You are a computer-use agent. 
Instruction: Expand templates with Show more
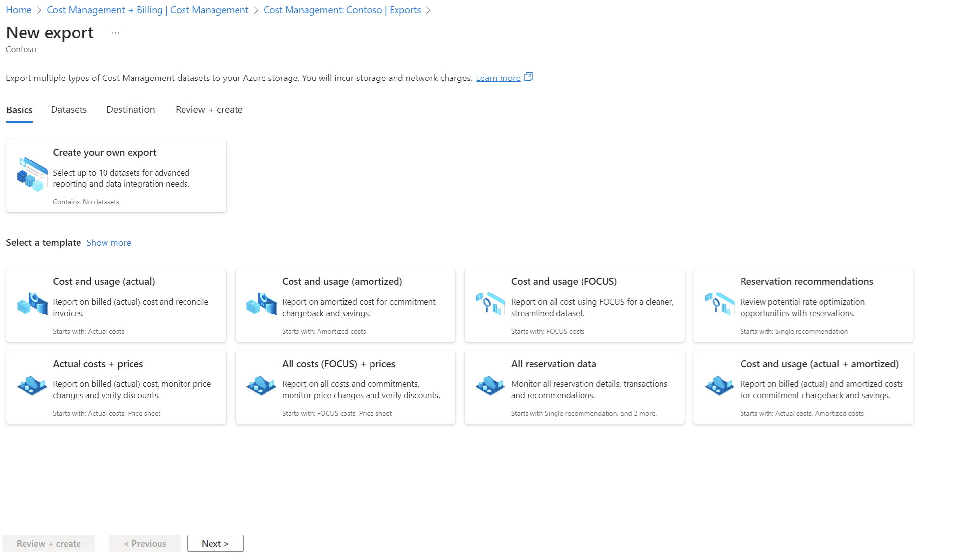point(108,243)
